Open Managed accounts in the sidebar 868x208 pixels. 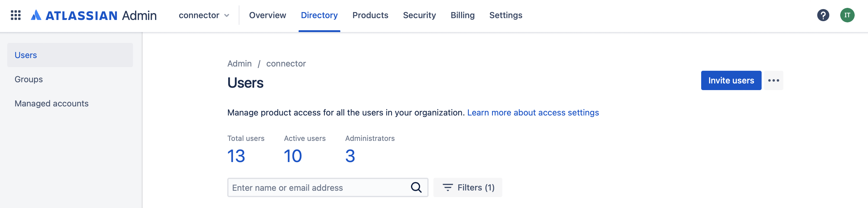70,103
